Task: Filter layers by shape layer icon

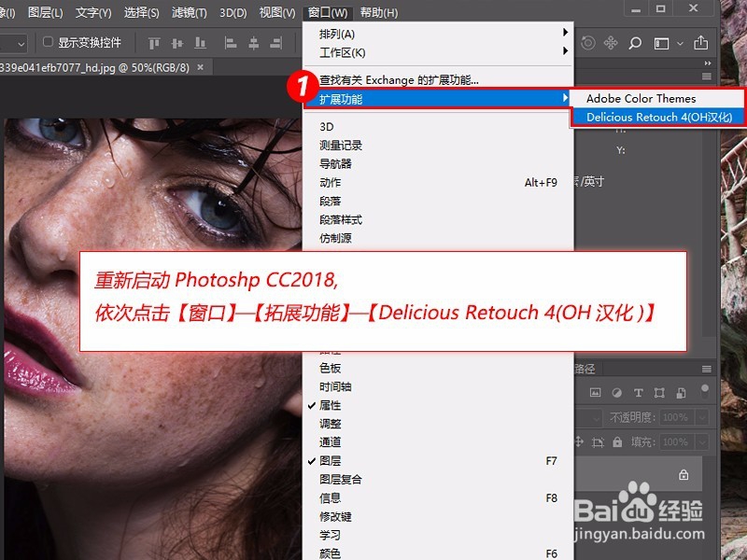Action: [x=659, y=392]
